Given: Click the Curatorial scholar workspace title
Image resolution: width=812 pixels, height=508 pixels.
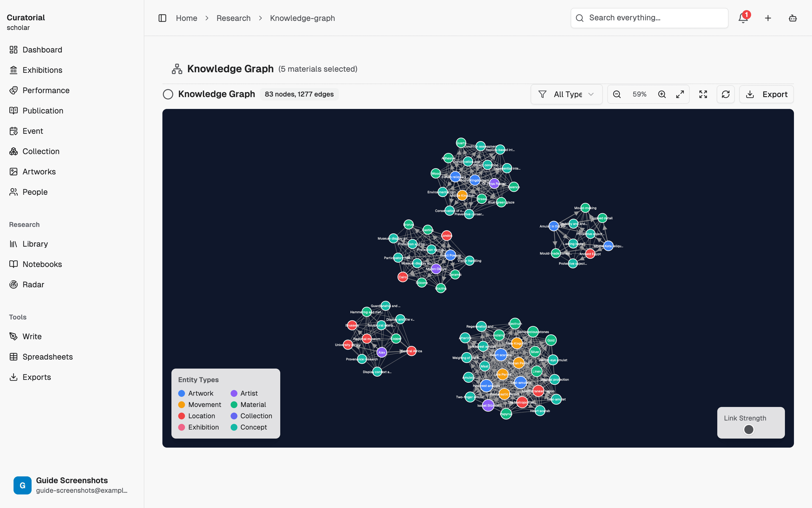Looking at the screenshot, I should point(26,22).
